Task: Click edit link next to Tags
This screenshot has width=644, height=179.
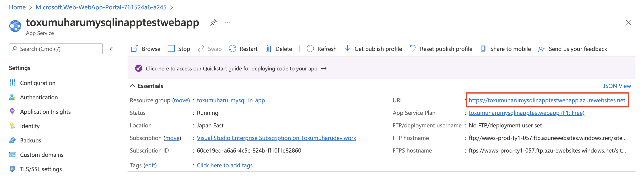Action: 150,165
